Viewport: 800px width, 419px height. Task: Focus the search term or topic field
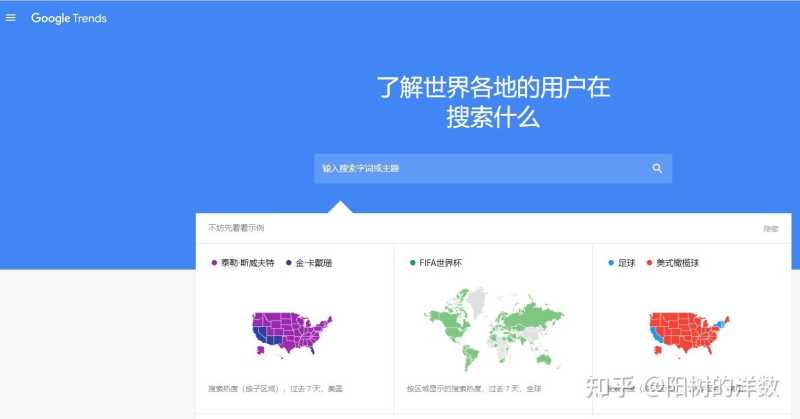[x=493, y=168]
